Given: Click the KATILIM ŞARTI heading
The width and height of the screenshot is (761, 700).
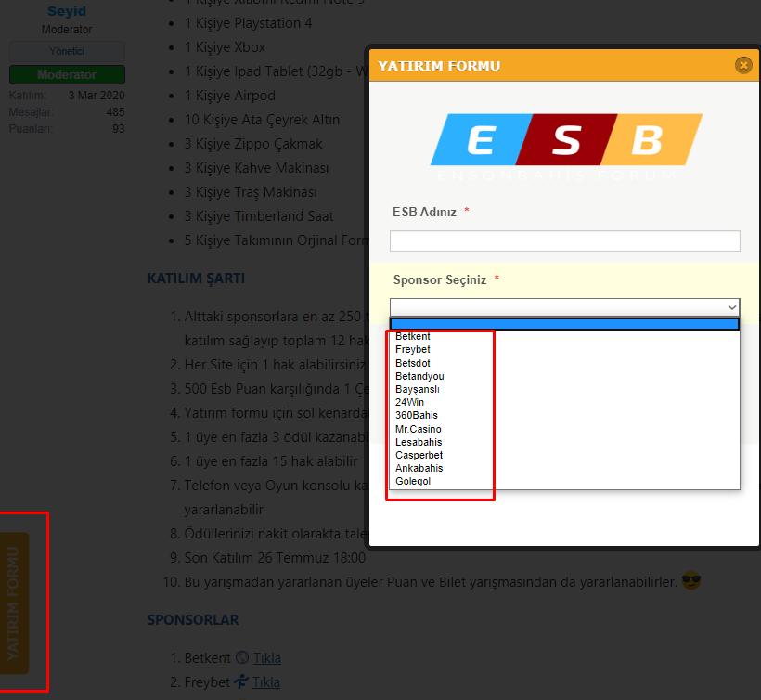Looking at the screenshot, I should (196, 279).
